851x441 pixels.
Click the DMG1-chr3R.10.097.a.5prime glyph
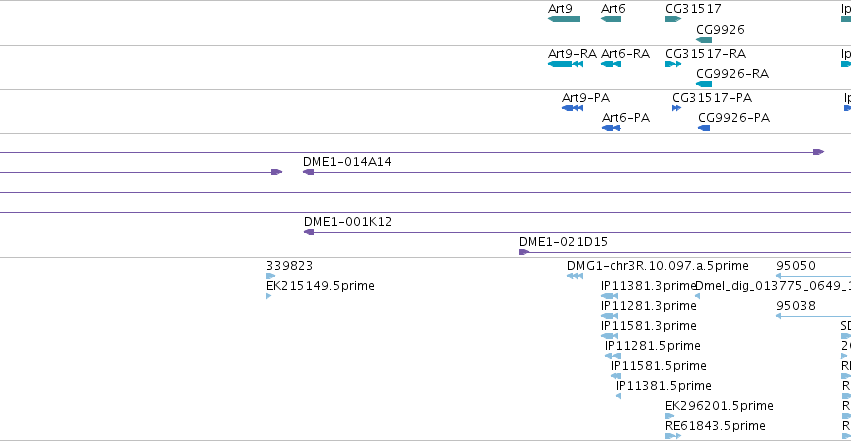[575, 276]
